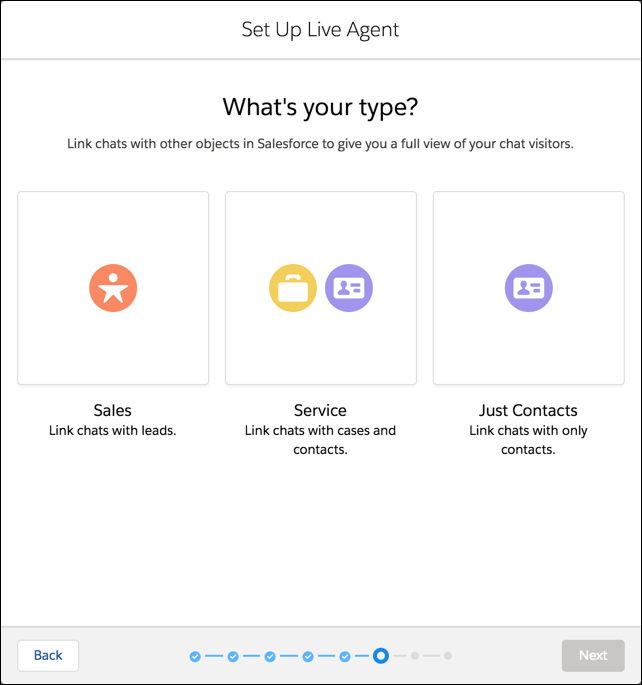Select the Just Contacts purple card icon
This screenshot has height=685, width=642.
[x=528, y=288]
